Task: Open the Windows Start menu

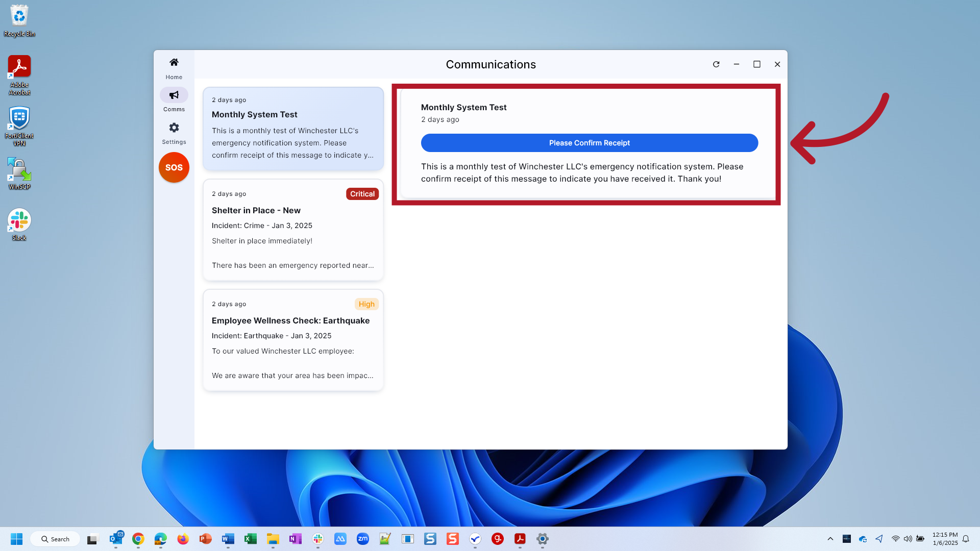Action: [x=16, y=539]
